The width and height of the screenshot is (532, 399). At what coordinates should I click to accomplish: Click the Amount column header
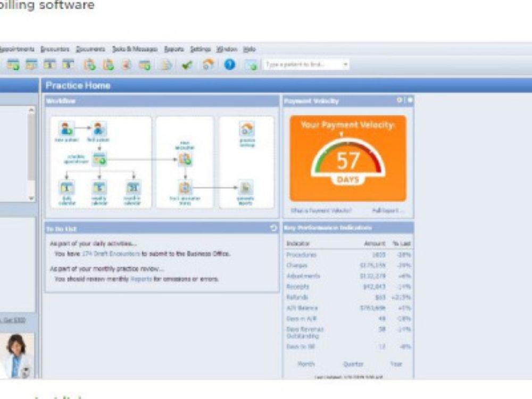[x=375, y=244]
